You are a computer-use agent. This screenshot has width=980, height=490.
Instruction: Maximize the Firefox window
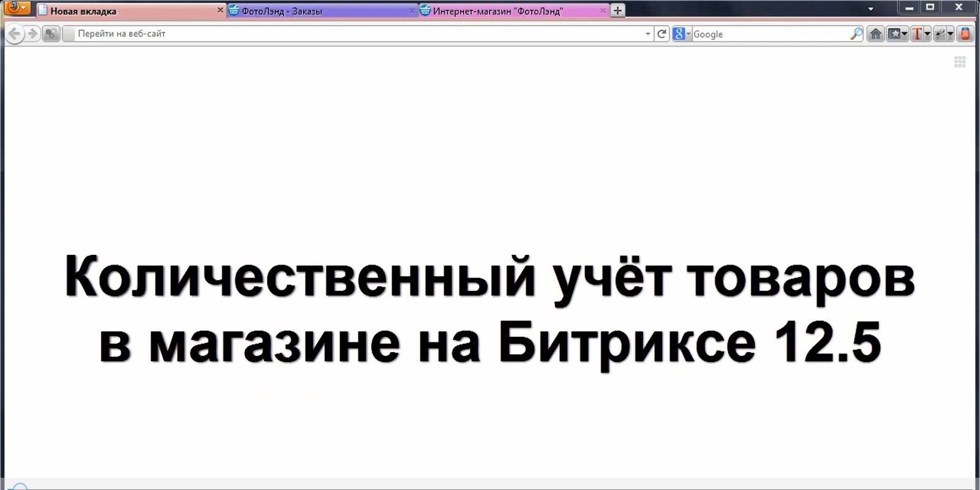(930, 7)
